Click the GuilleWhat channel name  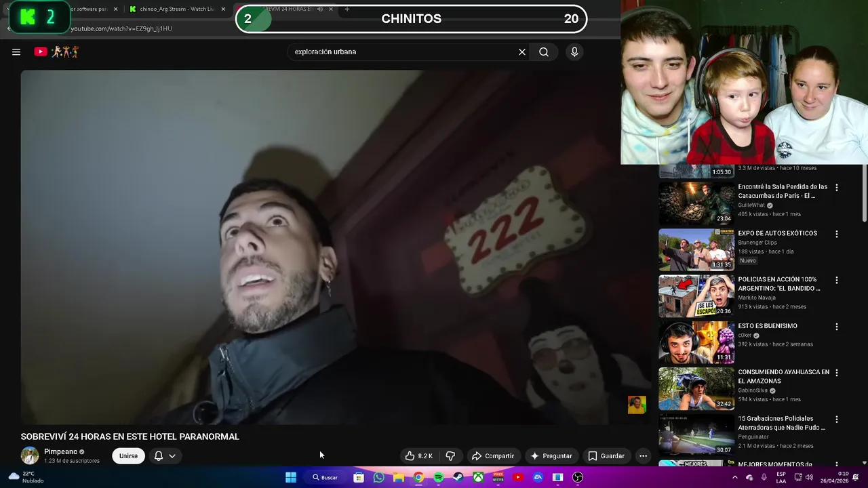tap(751, 205)
